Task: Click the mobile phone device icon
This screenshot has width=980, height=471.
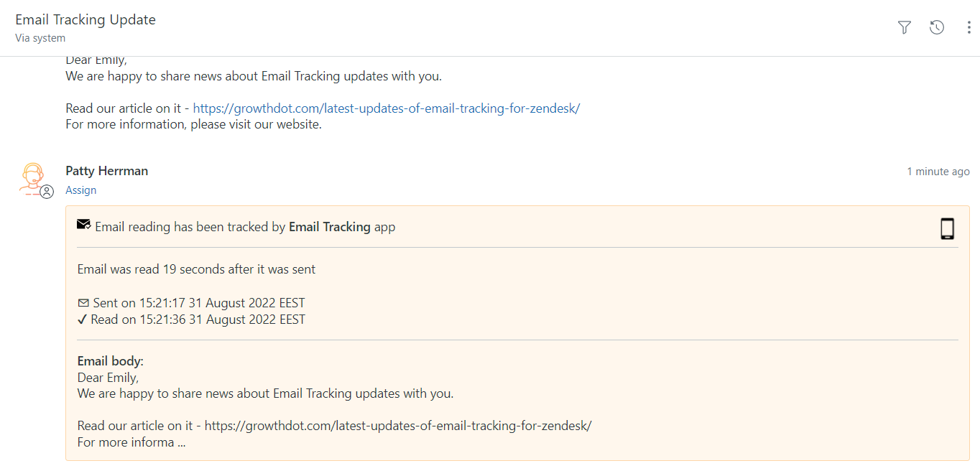Action: [948, 228]
